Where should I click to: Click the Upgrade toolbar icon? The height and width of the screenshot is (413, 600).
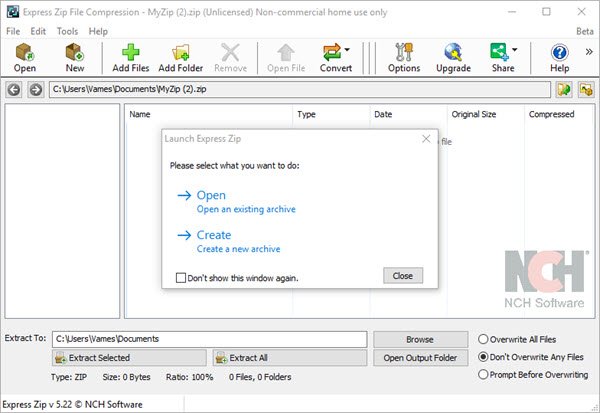pyautogui.click(x=453, y=52)
